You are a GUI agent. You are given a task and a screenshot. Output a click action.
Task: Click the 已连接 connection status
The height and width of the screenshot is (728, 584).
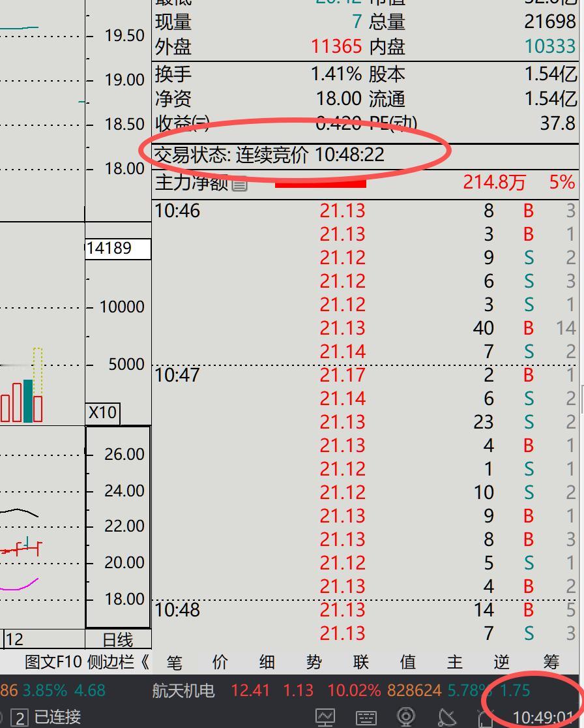pos(57,718)
